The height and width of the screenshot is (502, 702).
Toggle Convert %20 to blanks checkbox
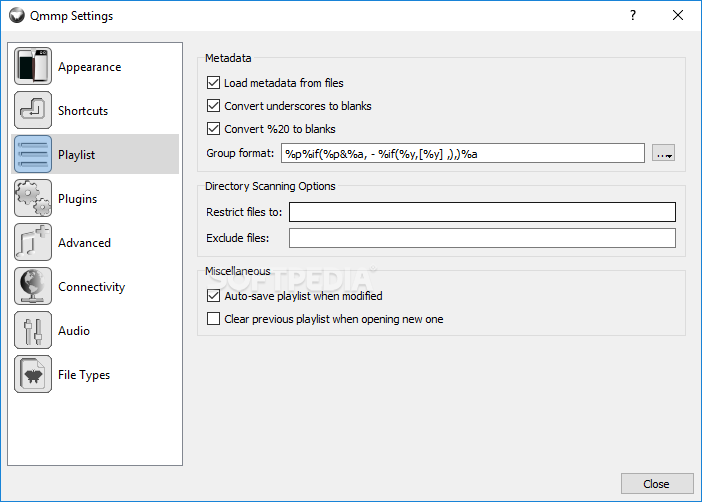[x=214, y=129]
